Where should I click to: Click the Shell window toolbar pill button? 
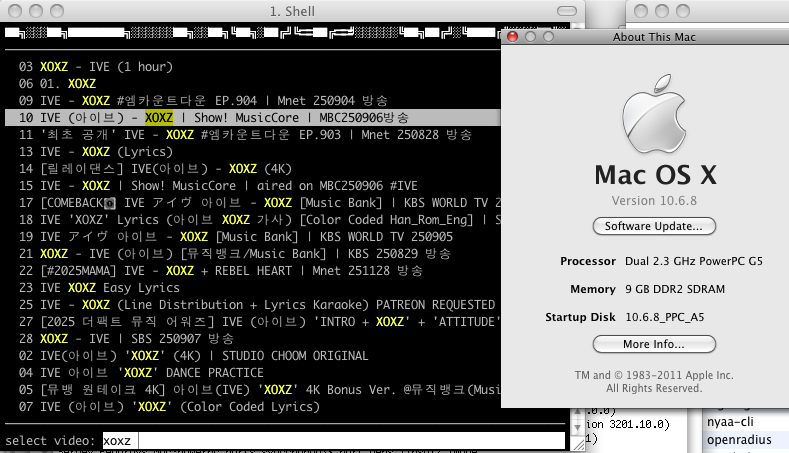pos(567,11)
